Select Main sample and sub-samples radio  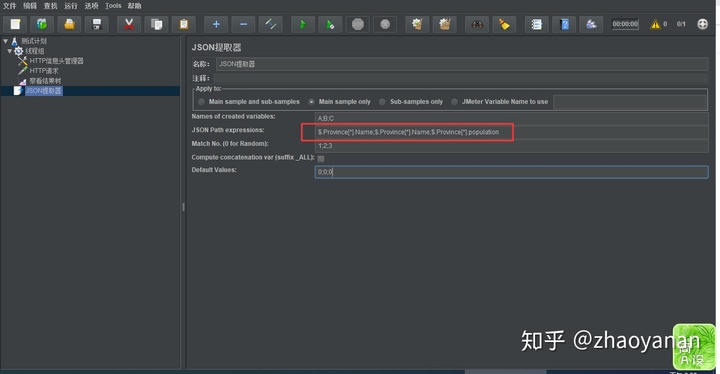click(202, 102)
